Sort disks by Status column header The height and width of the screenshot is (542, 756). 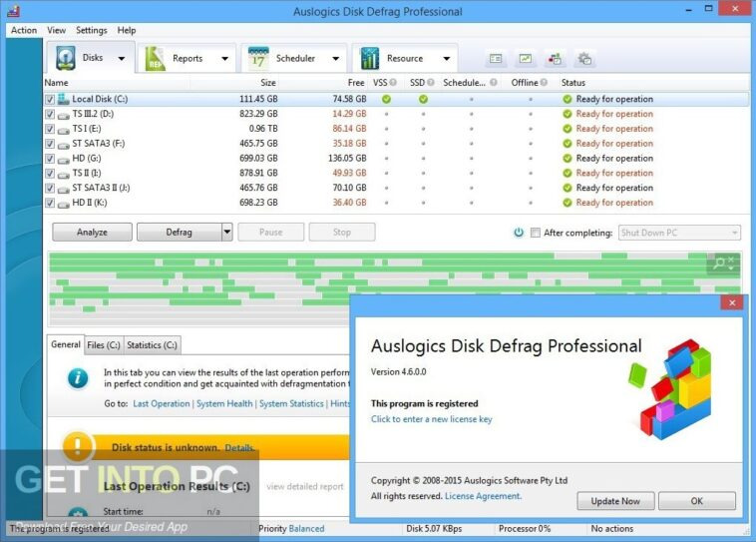pyautogui.click(x=572, y=83)
